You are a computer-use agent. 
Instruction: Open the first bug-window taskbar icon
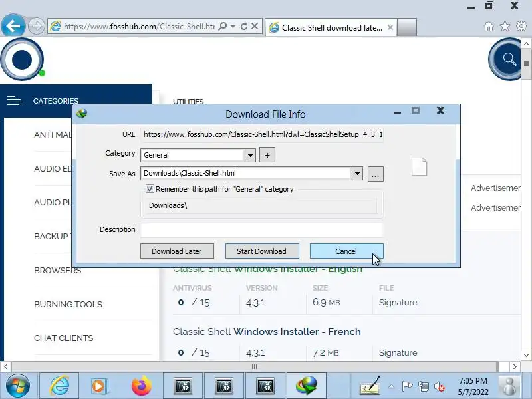click(x=183, y=386)
